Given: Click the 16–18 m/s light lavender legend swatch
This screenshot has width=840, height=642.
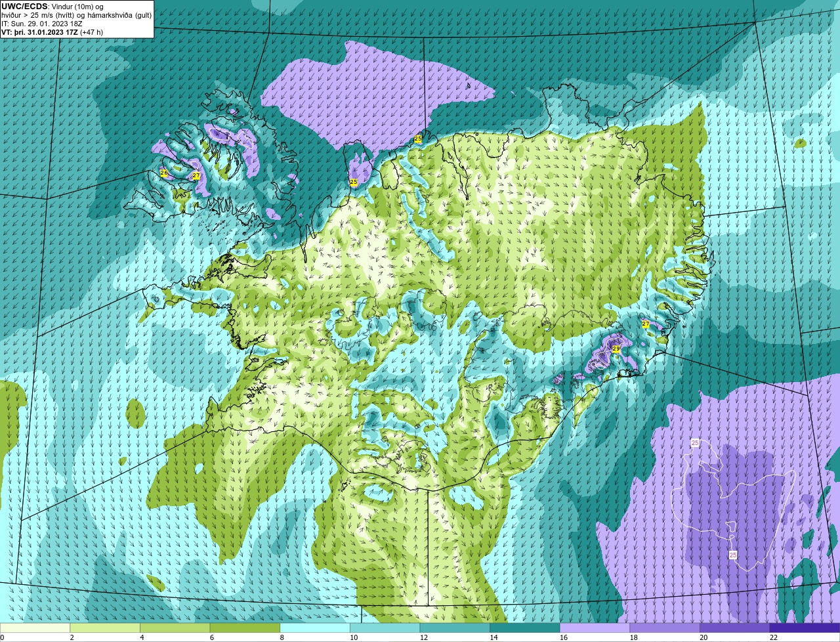Looking at the screenshot, I should [x=595, y=628].
